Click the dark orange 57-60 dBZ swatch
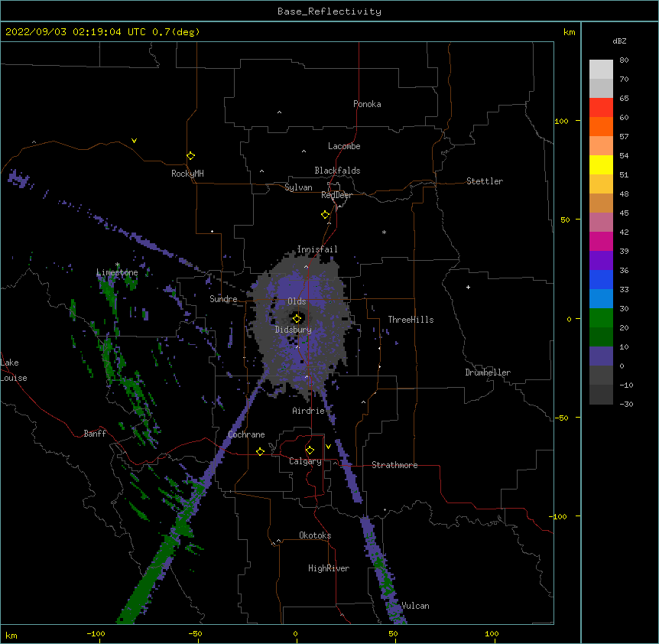Viewport: 659px width, 644px height. click(601, 126)
